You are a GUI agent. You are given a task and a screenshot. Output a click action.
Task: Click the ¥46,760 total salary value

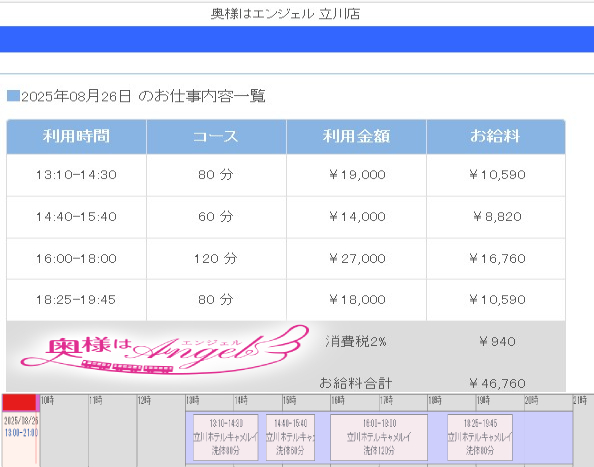click(x=497, y=383)
